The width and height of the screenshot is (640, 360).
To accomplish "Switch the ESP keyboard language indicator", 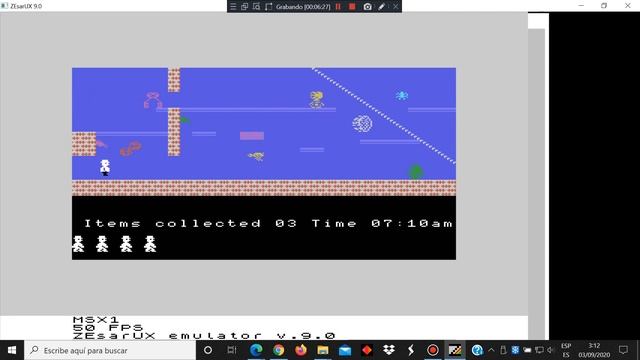I will (566, 350).
